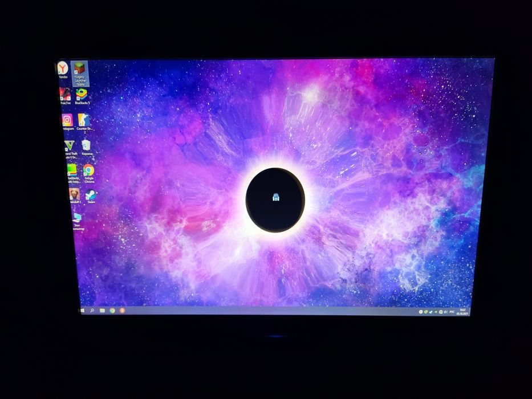This screenshot has height=399, width=532.
Task: Click the show desktop sliver at taskbar end
Action: [x=469, y=312]
